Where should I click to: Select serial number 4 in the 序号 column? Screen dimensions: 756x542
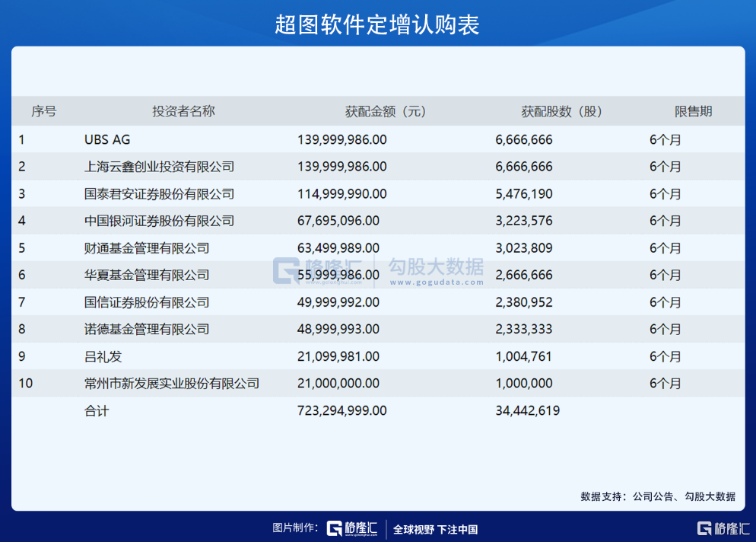22,221
